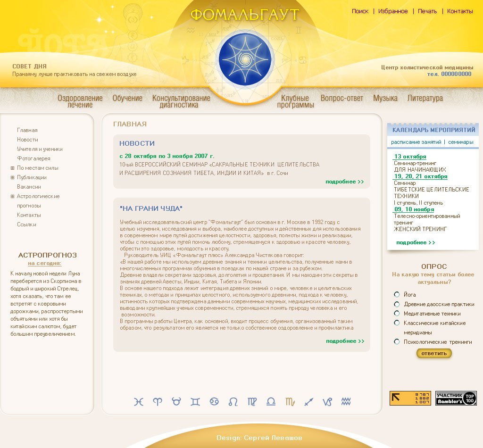Open the Оздоровление лечение menu

click(80, 101)
